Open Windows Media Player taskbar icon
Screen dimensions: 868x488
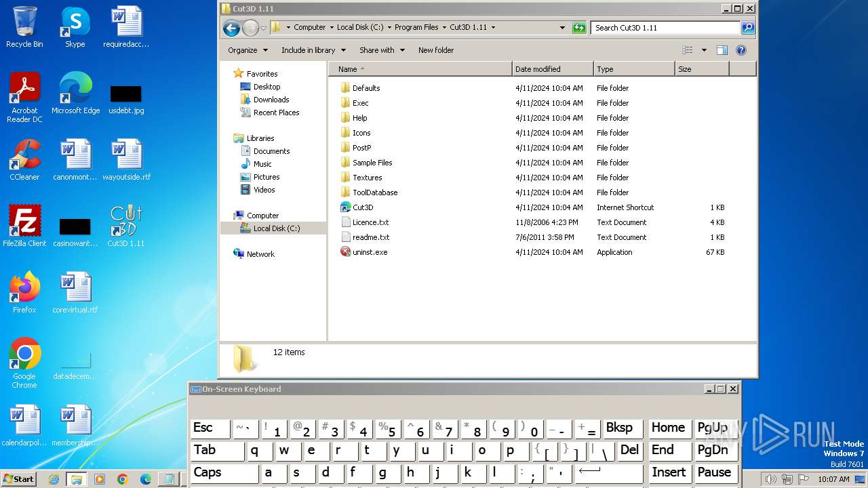(100, 479)
